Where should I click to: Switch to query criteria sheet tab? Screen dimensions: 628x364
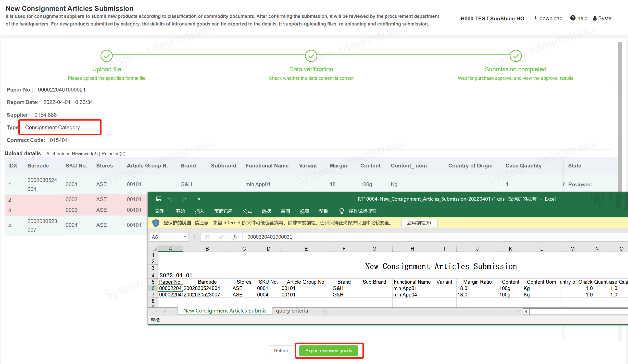(x=292, y=311)
